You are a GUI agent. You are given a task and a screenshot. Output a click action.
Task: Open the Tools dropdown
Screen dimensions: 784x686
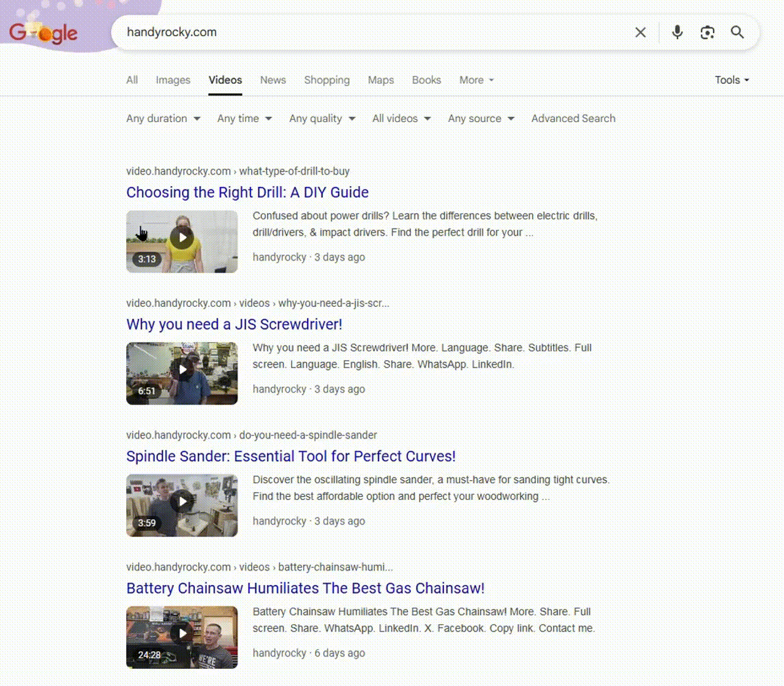[732, 80]
